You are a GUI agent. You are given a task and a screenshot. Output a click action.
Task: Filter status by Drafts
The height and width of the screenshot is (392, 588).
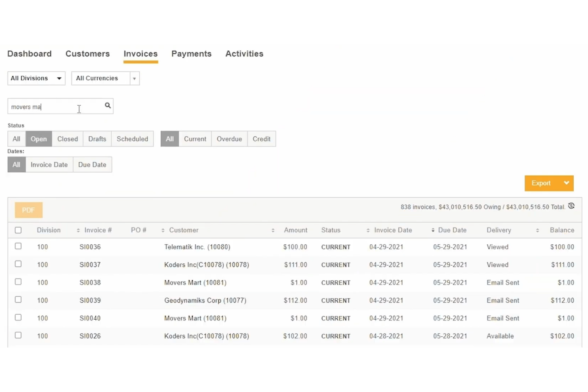(97, 139)
